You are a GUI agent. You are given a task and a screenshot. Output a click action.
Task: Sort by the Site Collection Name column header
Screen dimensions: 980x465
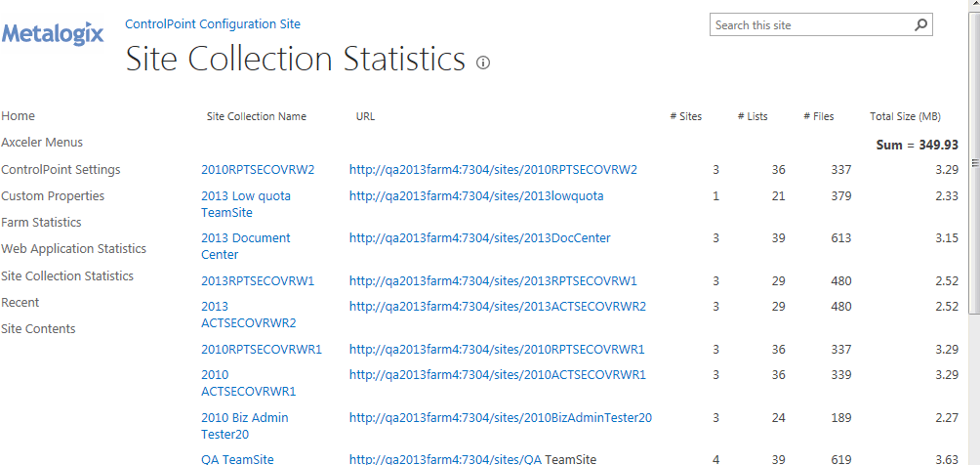point(257,117)
